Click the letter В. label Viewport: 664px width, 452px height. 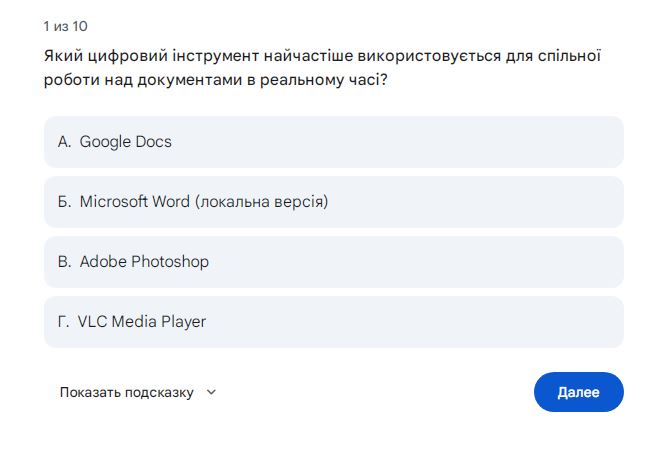pos(64,262)
